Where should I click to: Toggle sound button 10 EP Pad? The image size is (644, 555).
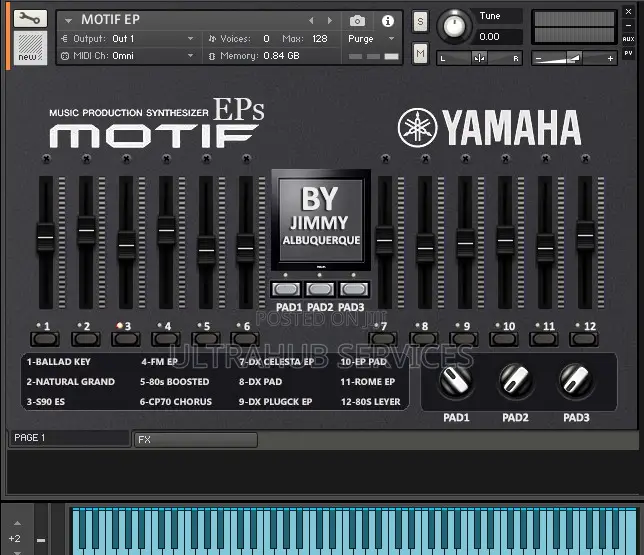coord(504,339)
